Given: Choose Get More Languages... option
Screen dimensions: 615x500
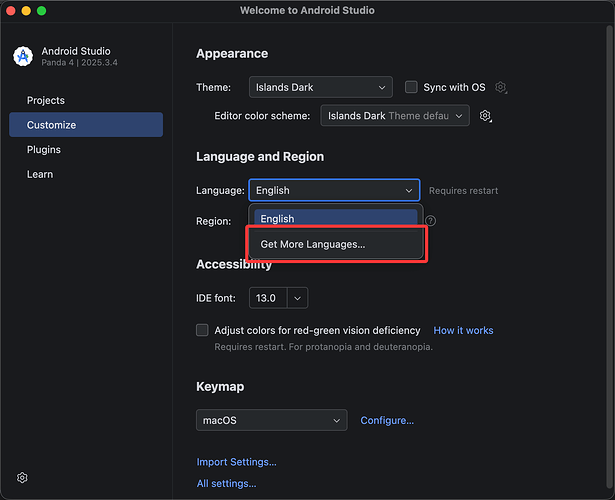Looking at the screenshot, I should (x=335, y=244).
